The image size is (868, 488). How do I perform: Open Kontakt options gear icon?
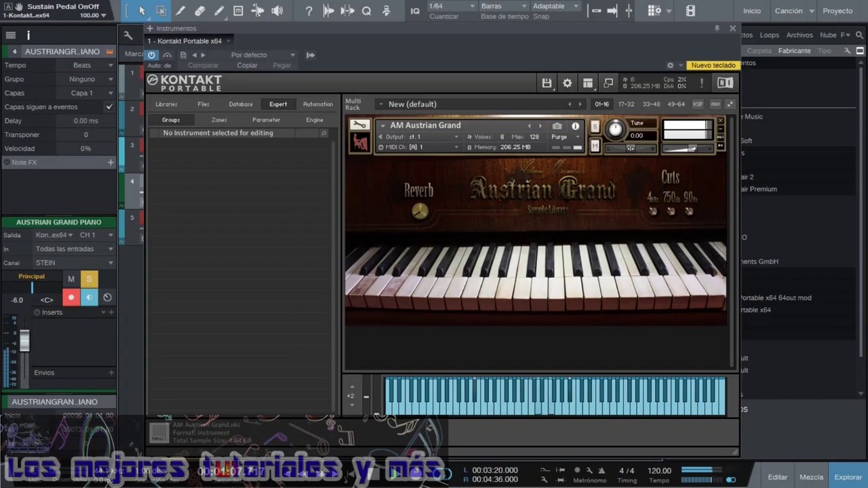click(x=567, y=83)
